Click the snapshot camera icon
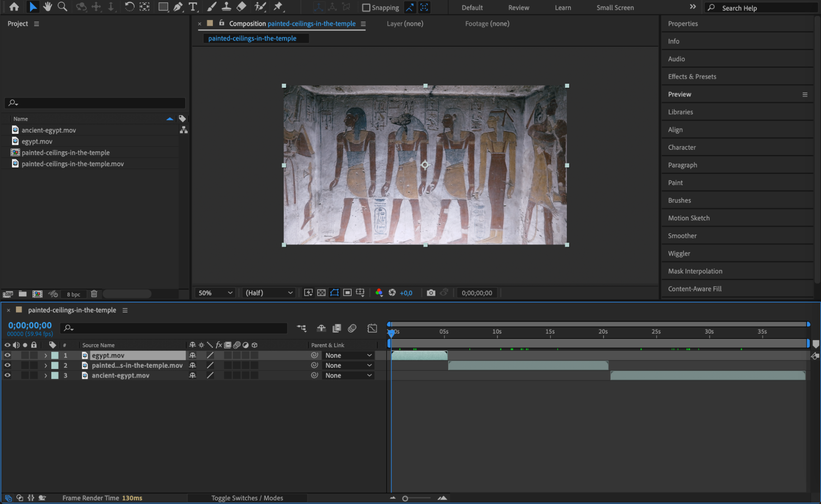This screenshot has width=821, height=504. [x=430, y=293]
